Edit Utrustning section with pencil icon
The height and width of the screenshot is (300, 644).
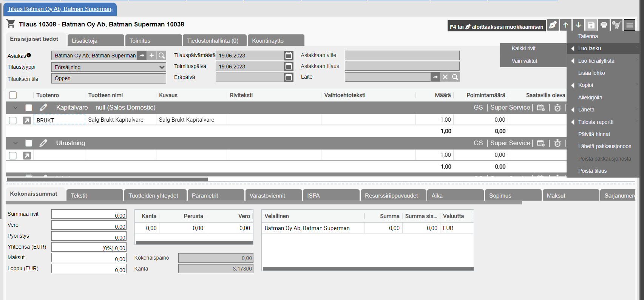43,143
